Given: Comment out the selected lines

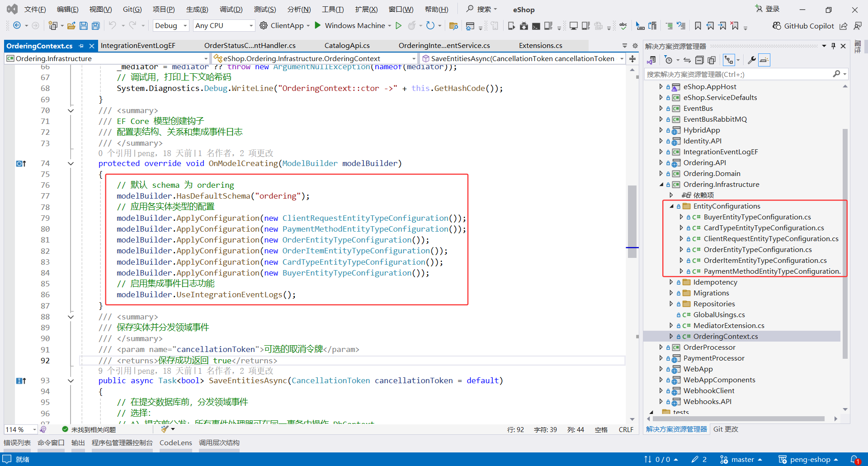Looking at the screenshot, I should [x=669, y=26].
